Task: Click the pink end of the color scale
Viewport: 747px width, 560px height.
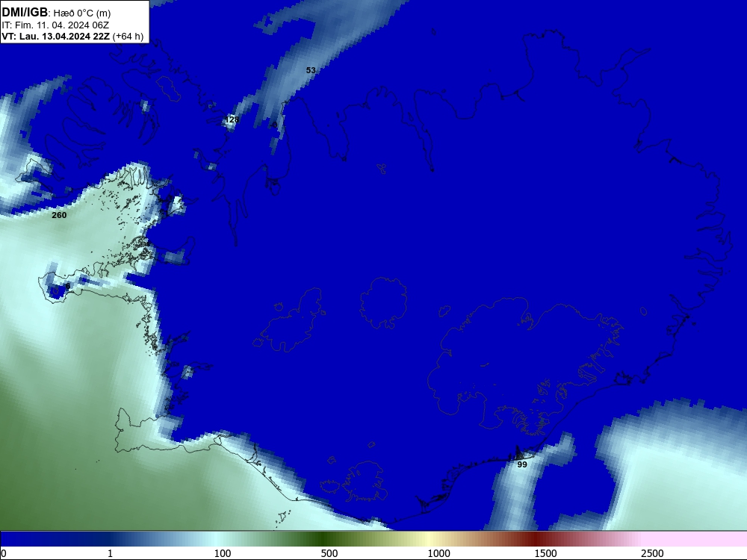Action: tap(695, 539)
